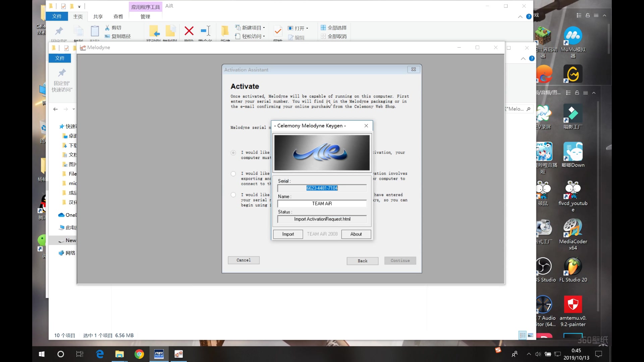Select the third radio option about serial
The height and width of the screenshot is (362, 644).
pos(233,195)
